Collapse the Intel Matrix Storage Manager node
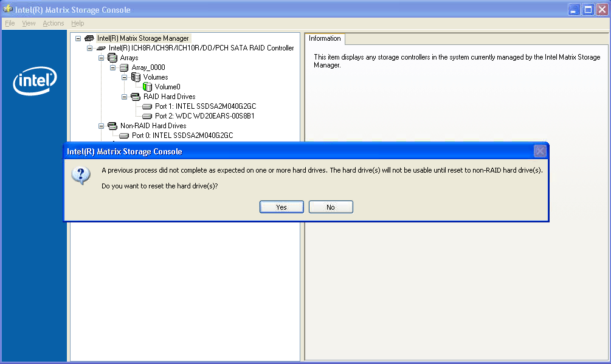The image size is (611, 364). pyautogui.click(x=78, y=38)
